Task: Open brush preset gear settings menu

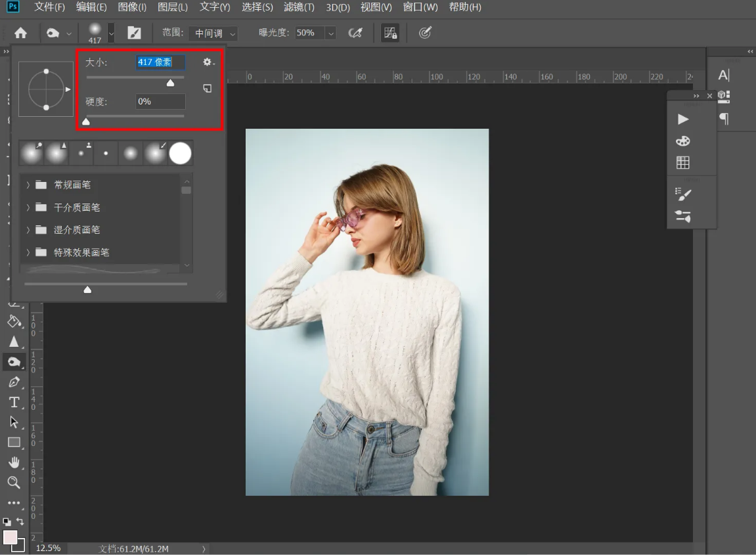Action: pyautogui.click(x=208, y=62)
